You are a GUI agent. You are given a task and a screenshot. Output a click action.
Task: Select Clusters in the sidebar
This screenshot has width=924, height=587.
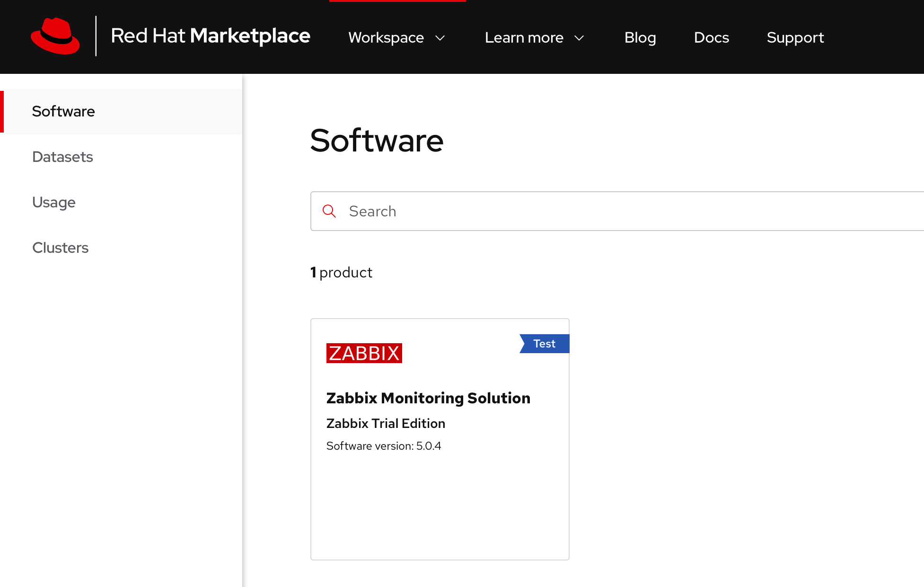coord(121,248)
